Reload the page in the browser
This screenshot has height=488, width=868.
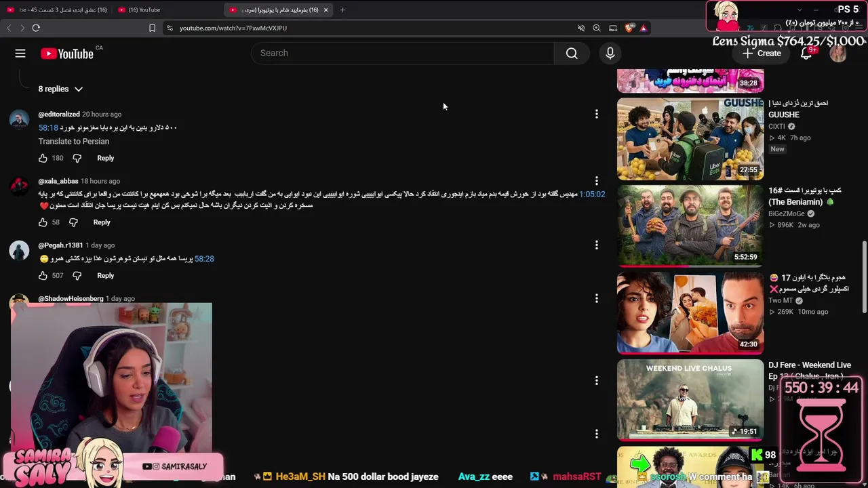(36, 28)
